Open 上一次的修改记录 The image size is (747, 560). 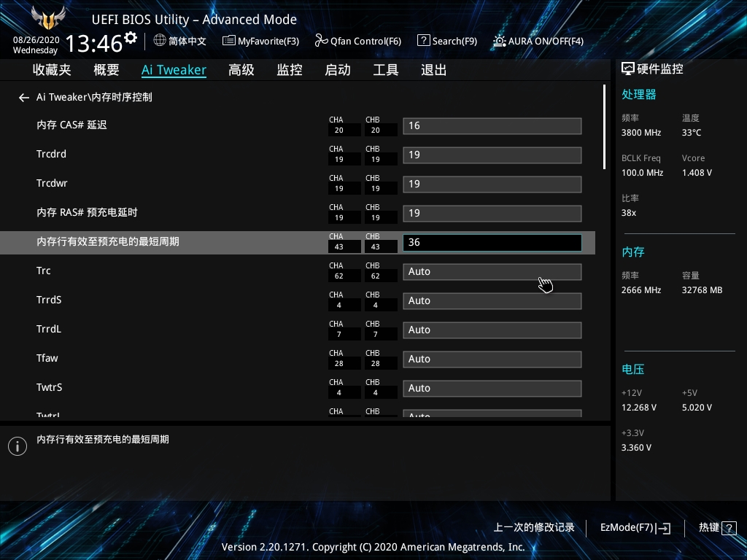[x=533, y=528]
